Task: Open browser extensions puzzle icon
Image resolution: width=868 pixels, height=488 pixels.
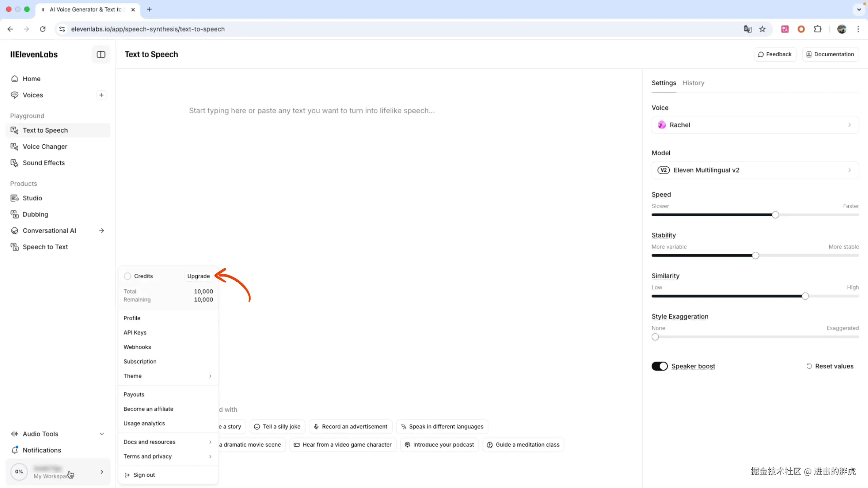Action: [817, 29]
